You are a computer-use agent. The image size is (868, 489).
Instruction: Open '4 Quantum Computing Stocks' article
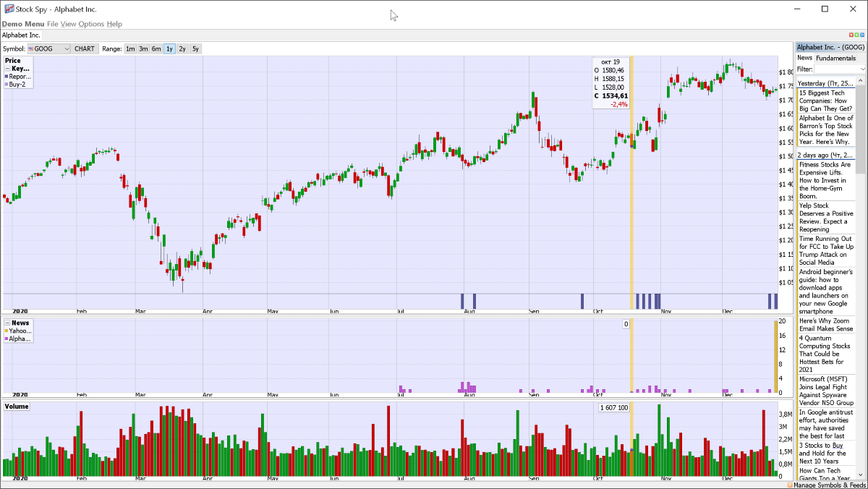(826, 354)
